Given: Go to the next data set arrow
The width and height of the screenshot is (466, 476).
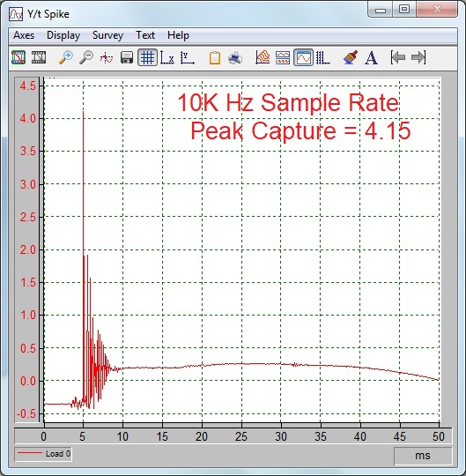Looking at the screenshot, I should pos(418,57).
